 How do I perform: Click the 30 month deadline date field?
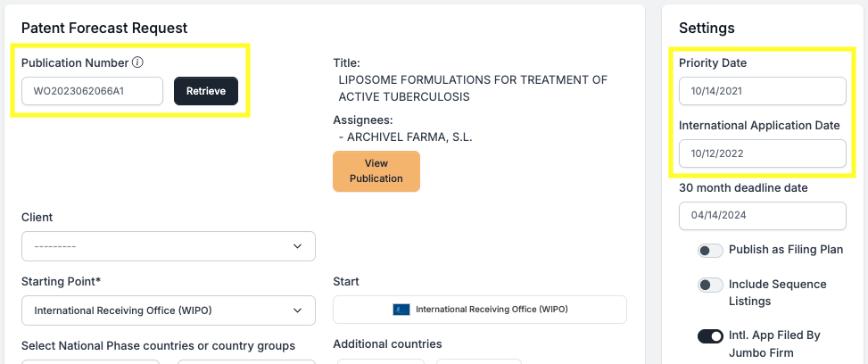[762, 216]
